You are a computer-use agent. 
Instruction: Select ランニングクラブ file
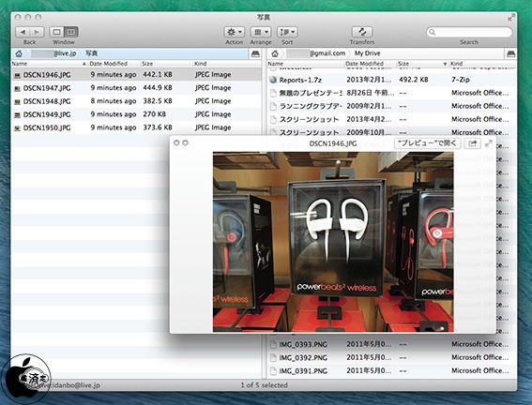(391, 107)
